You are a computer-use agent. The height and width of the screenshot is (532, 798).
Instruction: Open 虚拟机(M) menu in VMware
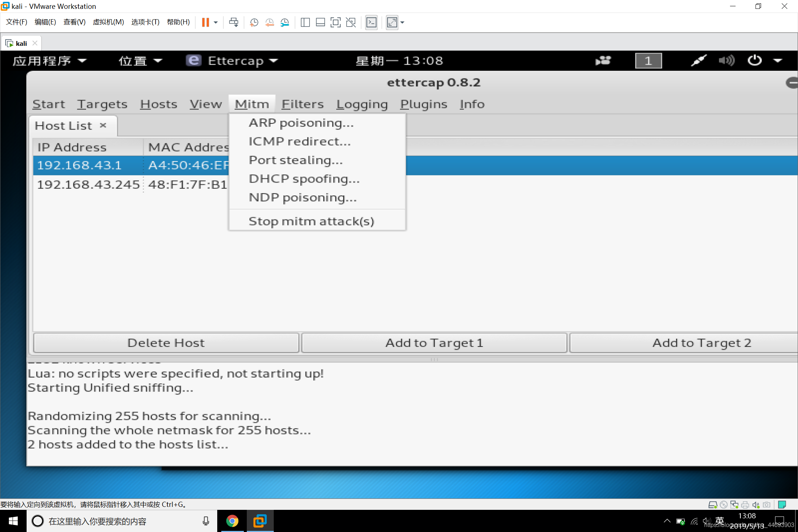[x=108, y=22]
